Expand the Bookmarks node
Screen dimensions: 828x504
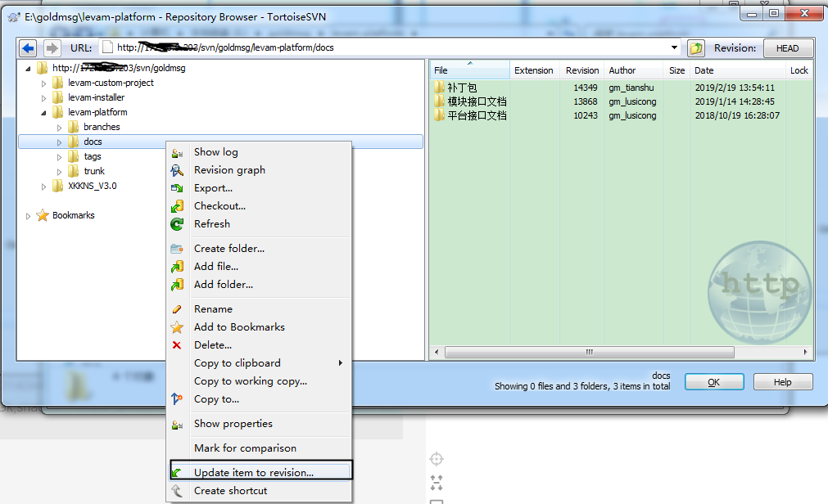(x=28, y=216)
